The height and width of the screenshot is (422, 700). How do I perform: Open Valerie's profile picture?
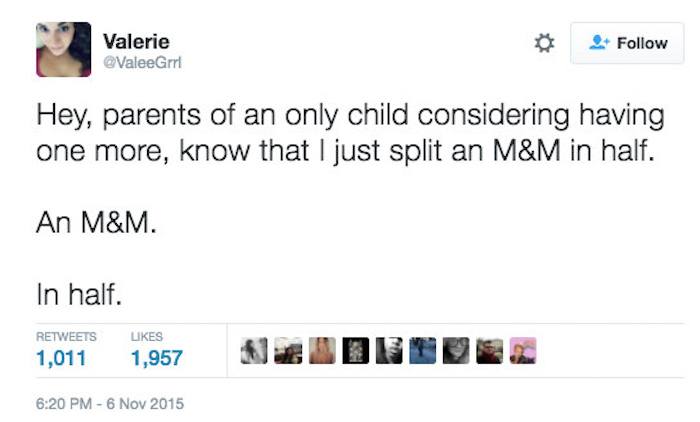[63, 49]
